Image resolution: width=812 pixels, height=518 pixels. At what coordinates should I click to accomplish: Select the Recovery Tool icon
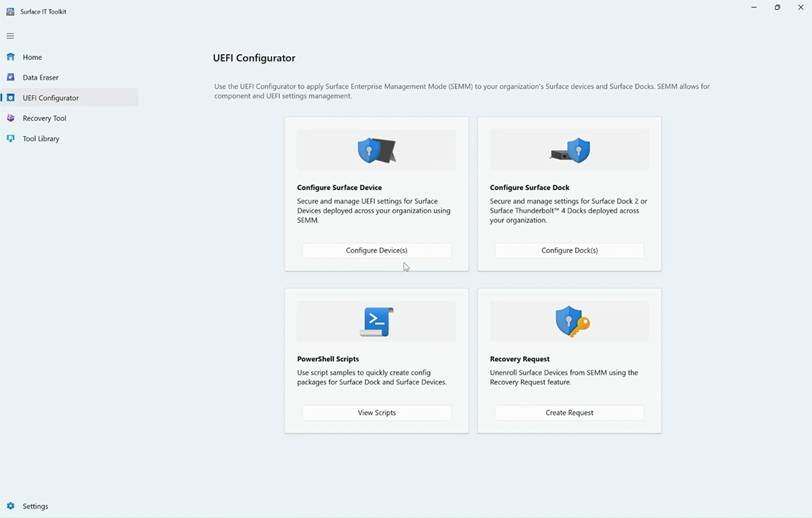(10, 118)
